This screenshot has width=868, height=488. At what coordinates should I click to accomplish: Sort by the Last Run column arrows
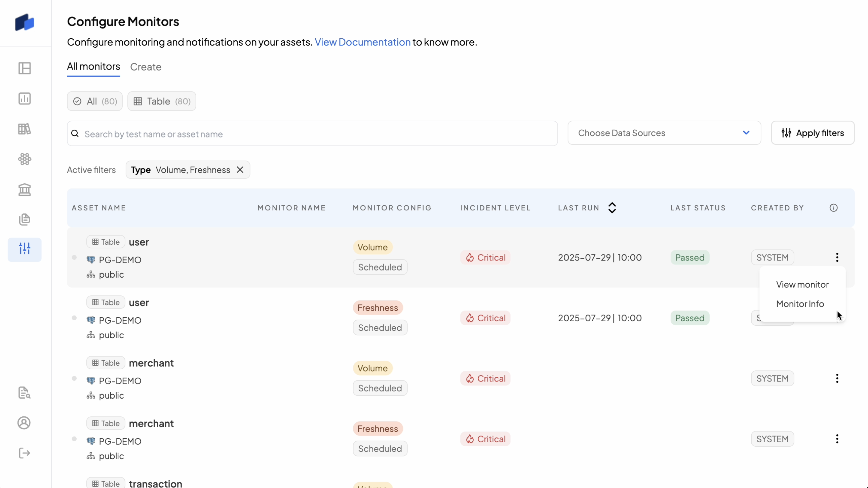click(612, 208)
